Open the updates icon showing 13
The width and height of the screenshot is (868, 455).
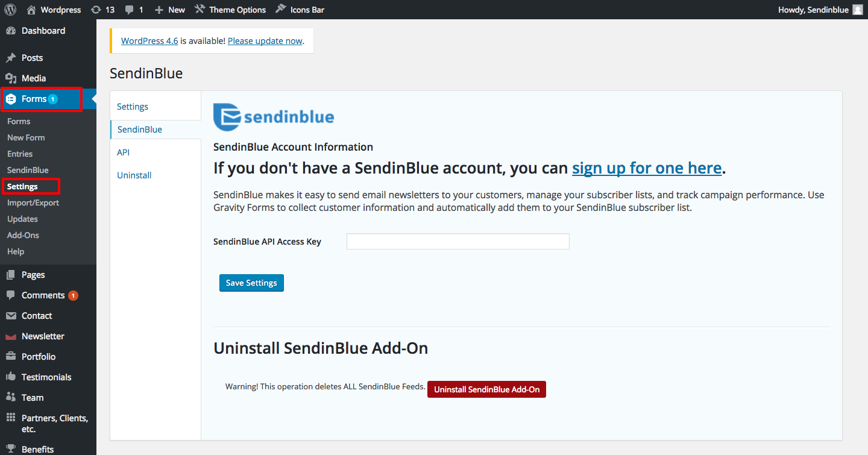click(96, 10)
